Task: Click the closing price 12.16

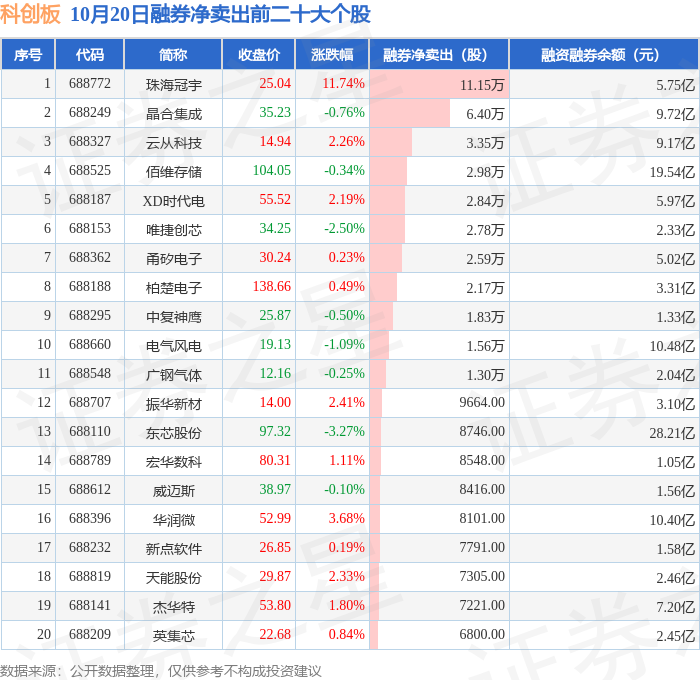Action: coord(275,374)
